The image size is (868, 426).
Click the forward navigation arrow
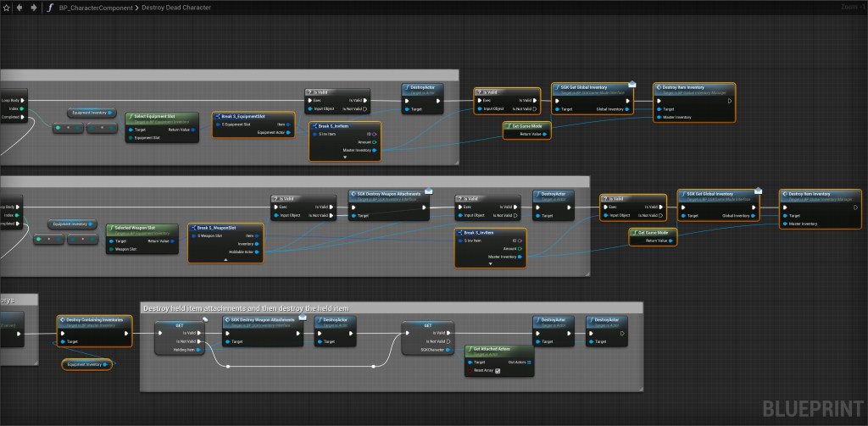coord(32,7)
